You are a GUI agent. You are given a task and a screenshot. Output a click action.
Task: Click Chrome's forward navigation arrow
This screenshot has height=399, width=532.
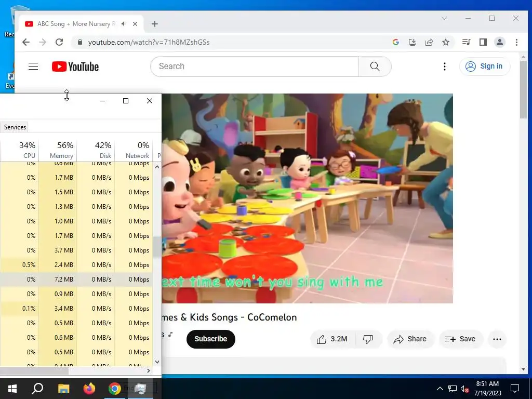[43, 42]
